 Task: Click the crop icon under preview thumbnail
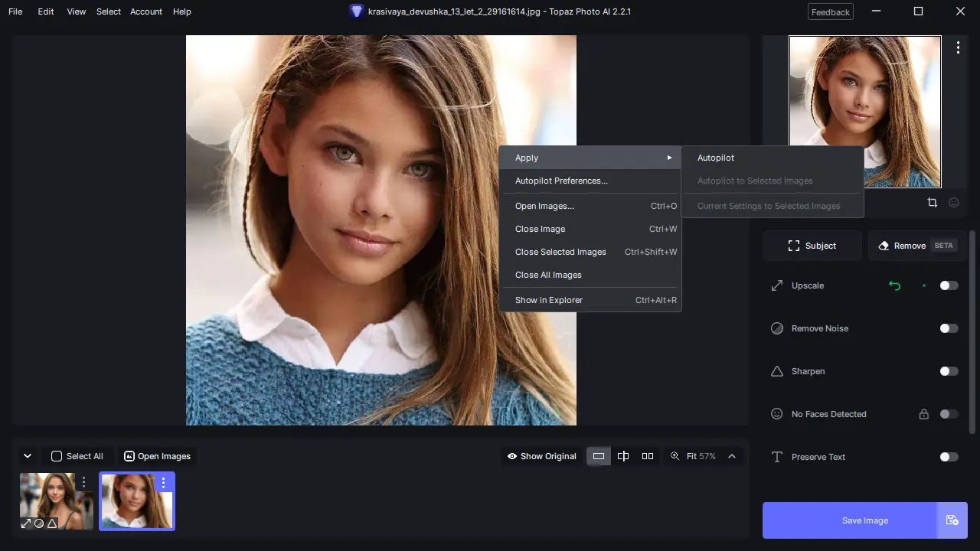click(x=932, y=203)
